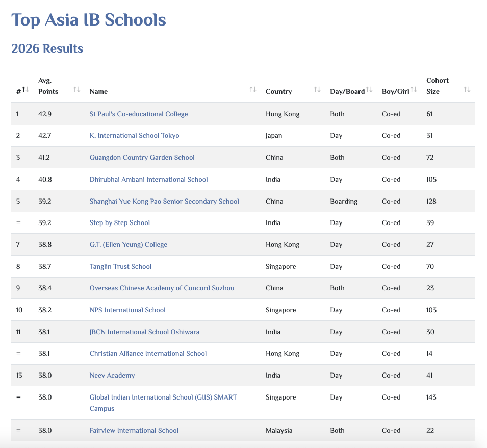Sort by Boy/Girl column arrows icon
This screenshot has width=487, height=448.
tap(414, 90)
